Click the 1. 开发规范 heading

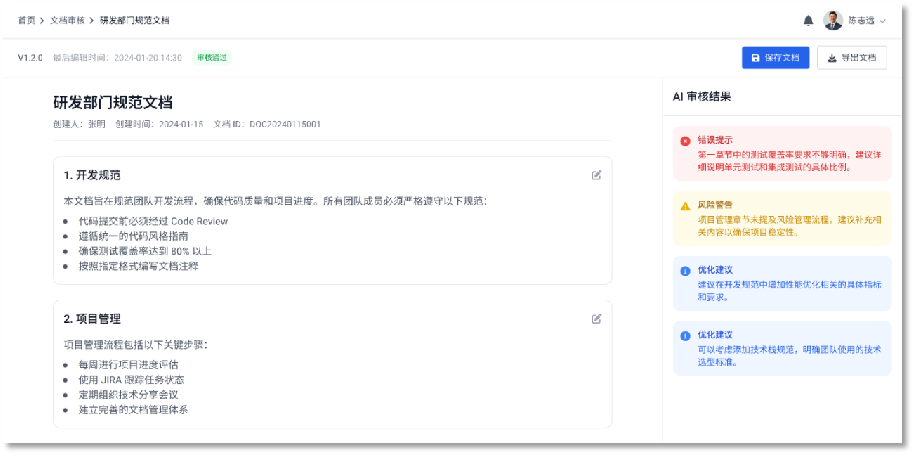(92, 175)
